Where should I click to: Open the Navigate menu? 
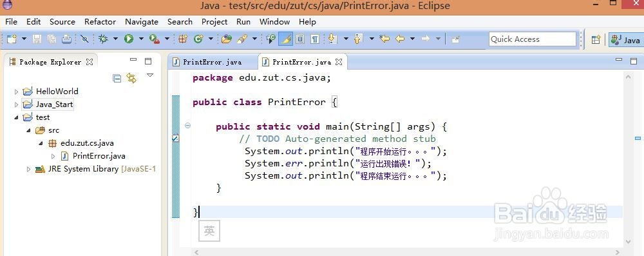[x=142, y=22]
